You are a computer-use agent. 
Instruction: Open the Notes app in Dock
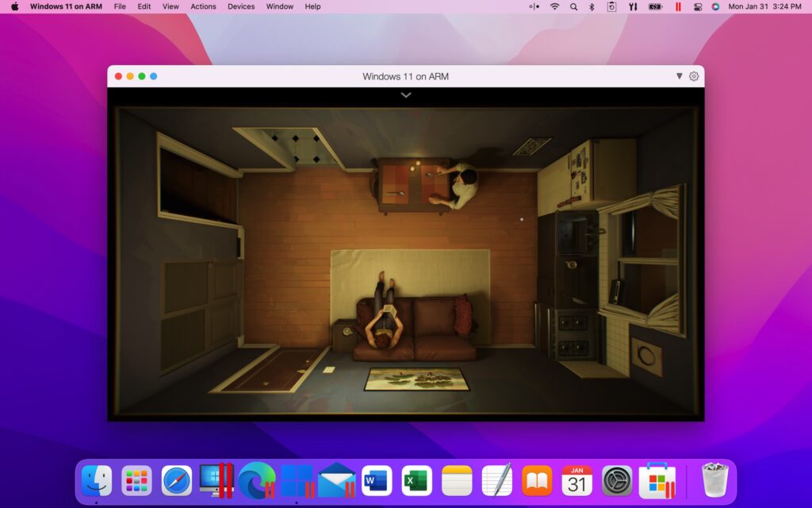(x=457, y=480)
